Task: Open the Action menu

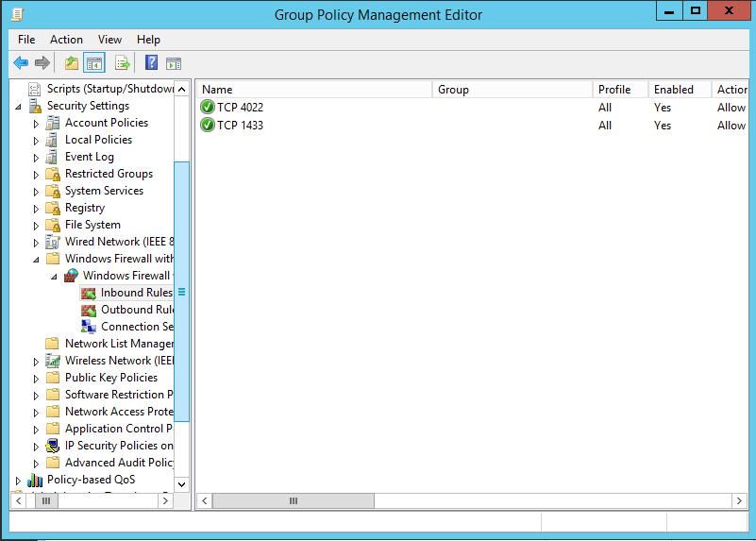Action: coord(66,40)
